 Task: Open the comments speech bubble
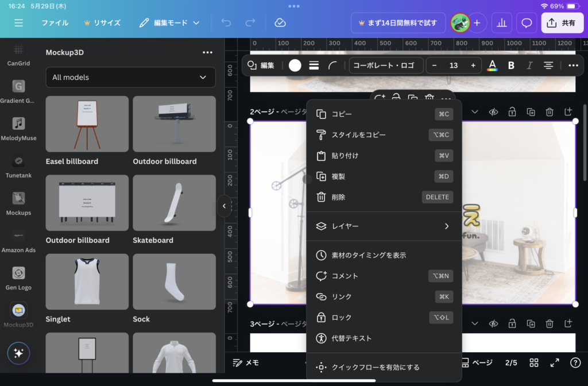coord(527,23)
